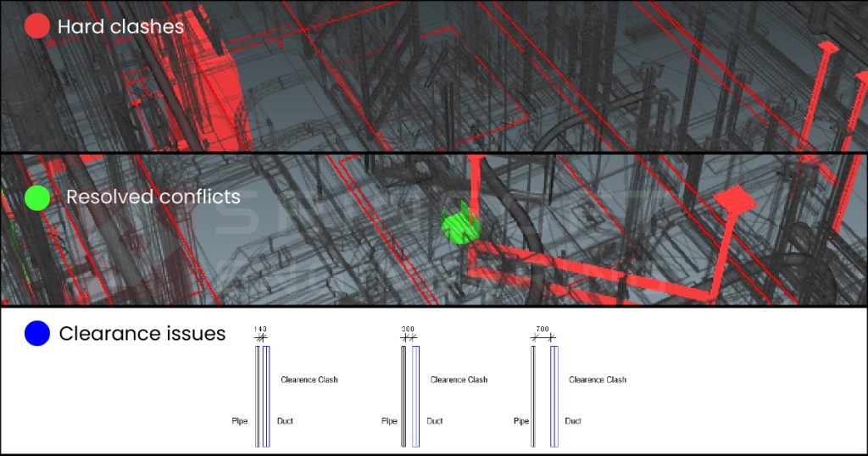Click the blue Clearance issues legend circle
Screen dimensions: 868x456
coord(37,334)
